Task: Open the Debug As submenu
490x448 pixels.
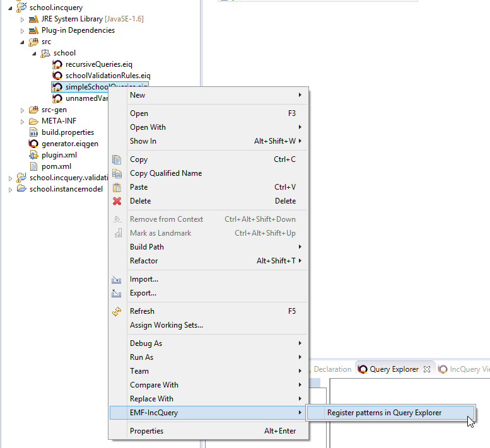Action: tap(209, 343)
